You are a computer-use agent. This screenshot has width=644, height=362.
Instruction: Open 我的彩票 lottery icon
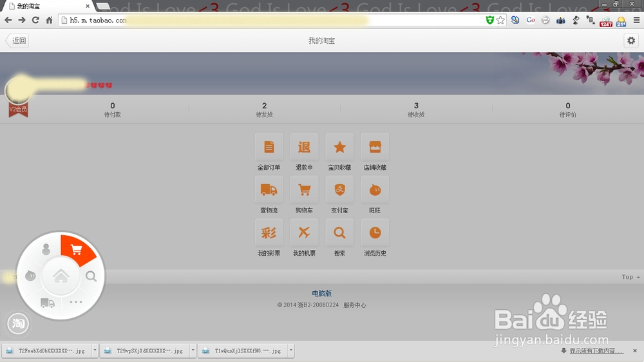point(269,233)
